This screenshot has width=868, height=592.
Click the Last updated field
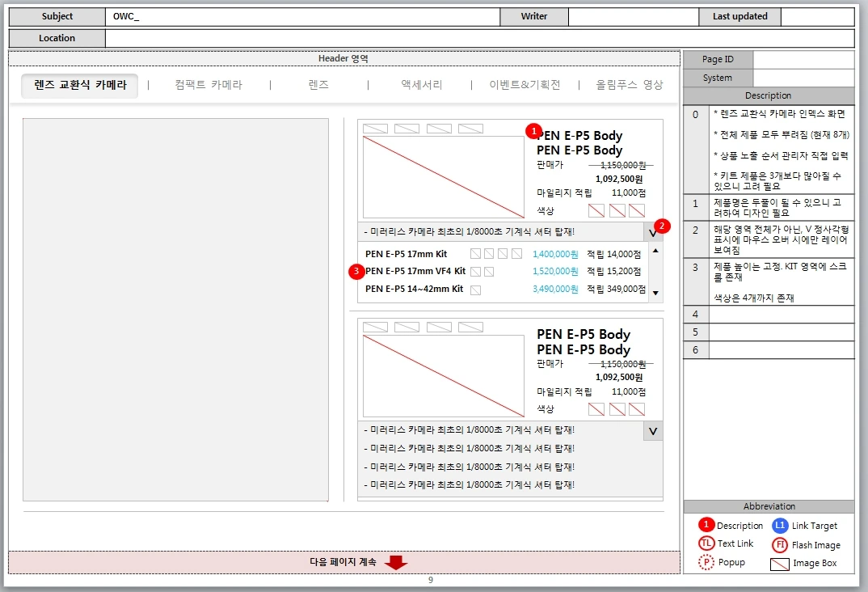[x=817, y=17]
